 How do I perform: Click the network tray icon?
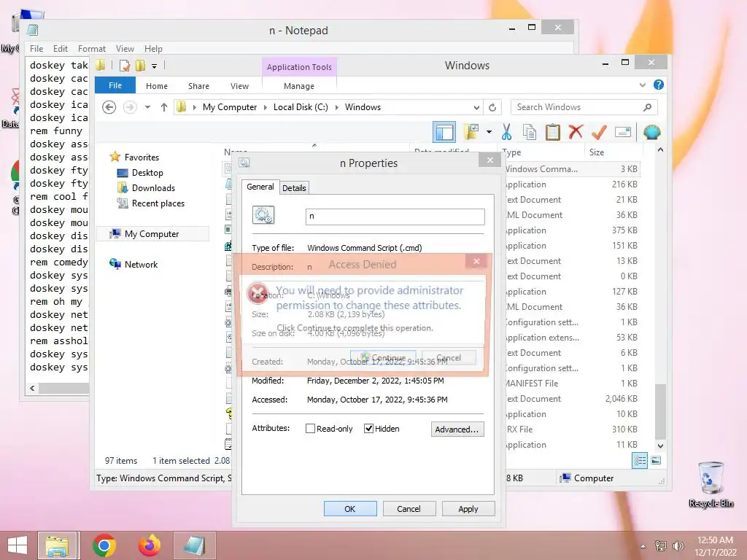tap(661, 546)
